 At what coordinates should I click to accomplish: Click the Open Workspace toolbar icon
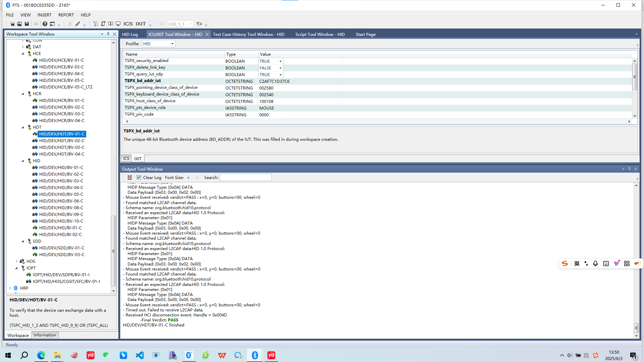19,24
